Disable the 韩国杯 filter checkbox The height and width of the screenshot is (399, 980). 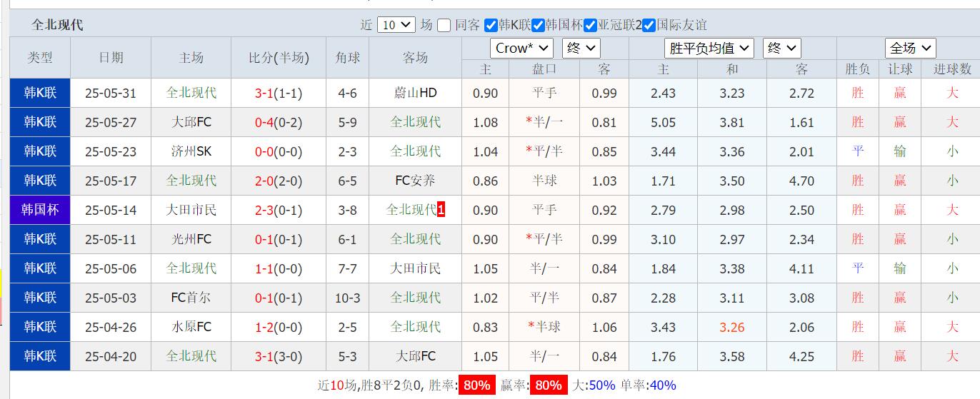(x=539, y=25)
